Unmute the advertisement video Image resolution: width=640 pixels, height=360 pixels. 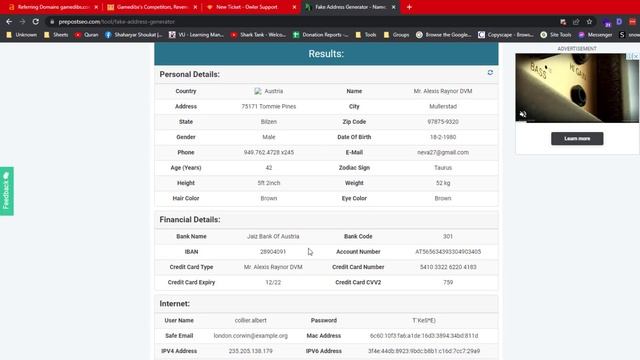click(x=523, y=114)
